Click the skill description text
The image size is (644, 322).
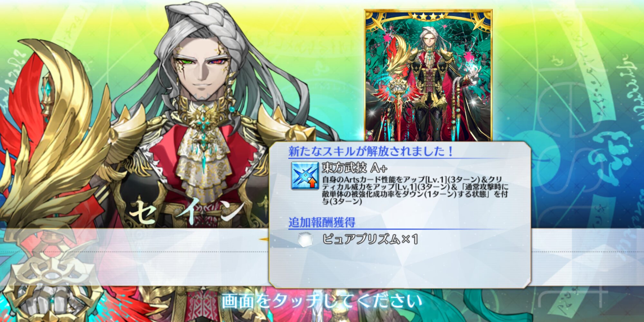click(x=415, y=190)
